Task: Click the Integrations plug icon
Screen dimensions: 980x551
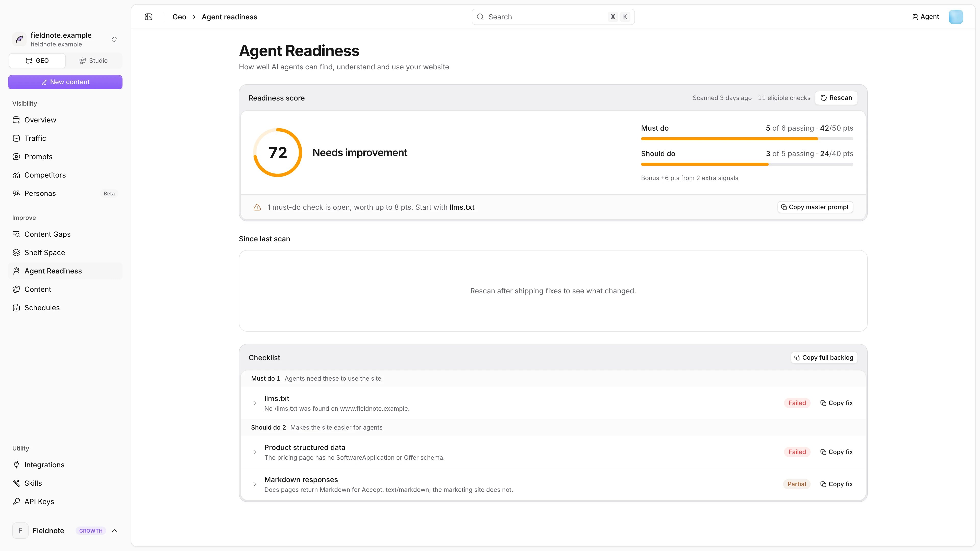Action: (x=16, y=465)
